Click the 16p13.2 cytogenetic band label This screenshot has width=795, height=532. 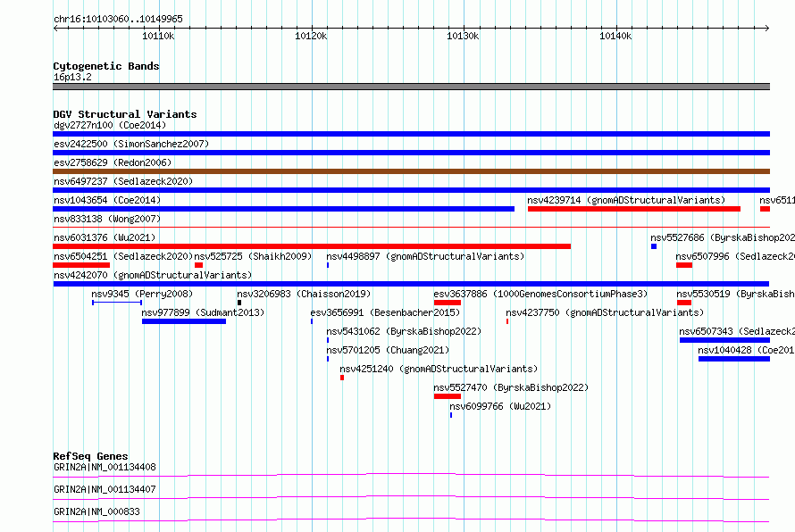[72, 77]
